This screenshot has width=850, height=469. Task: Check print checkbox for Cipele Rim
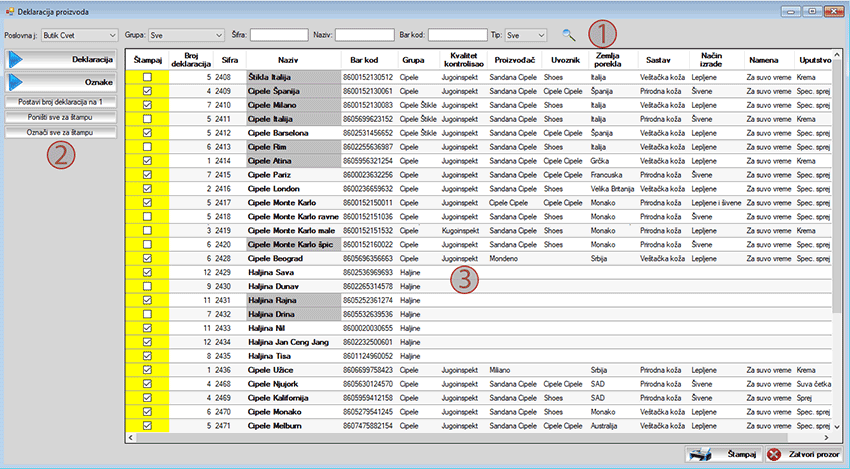147,147
